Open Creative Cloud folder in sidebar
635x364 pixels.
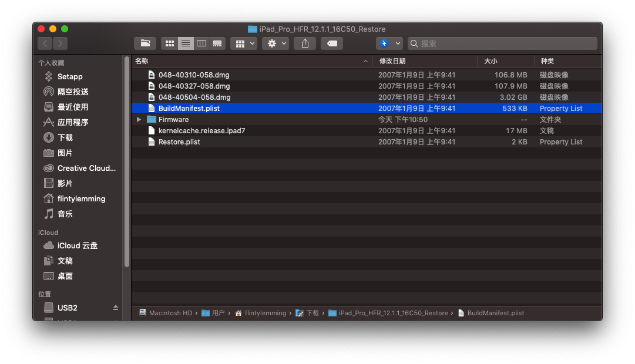click(86, 168)
